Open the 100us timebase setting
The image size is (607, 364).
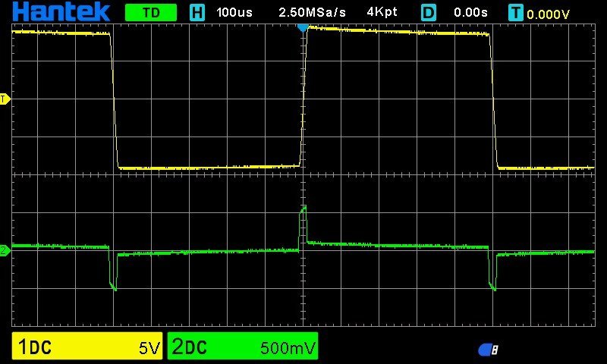234,13
